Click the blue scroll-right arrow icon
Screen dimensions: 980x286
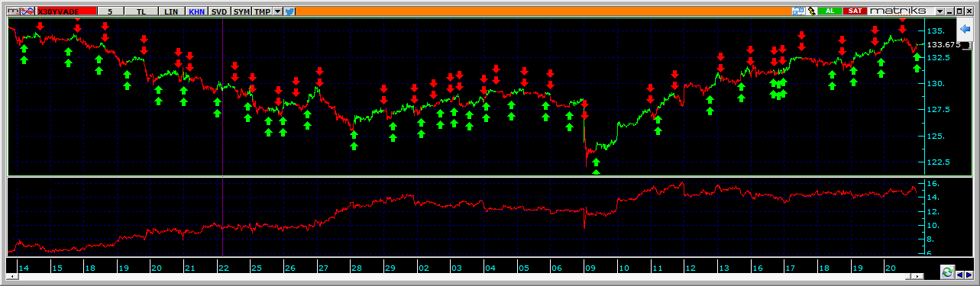pos(969,275)
